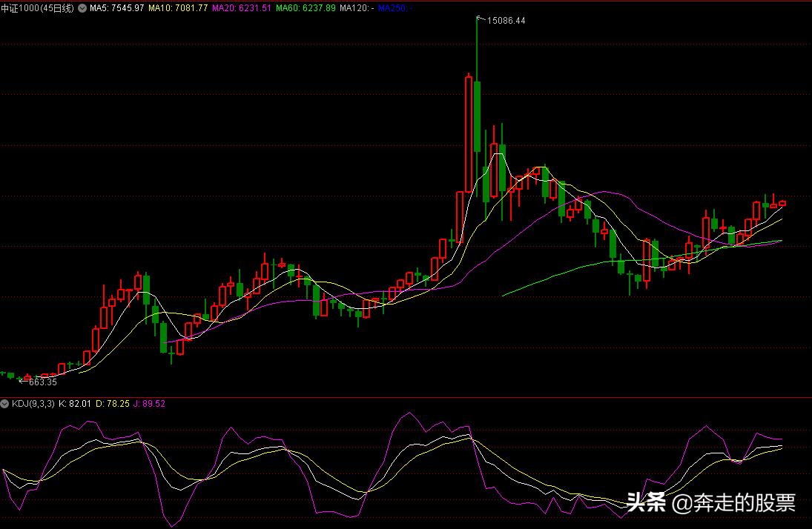This screenshot has width=812, height=529.
Task: Select the blue MA250 moving average label
Action: 395,7
